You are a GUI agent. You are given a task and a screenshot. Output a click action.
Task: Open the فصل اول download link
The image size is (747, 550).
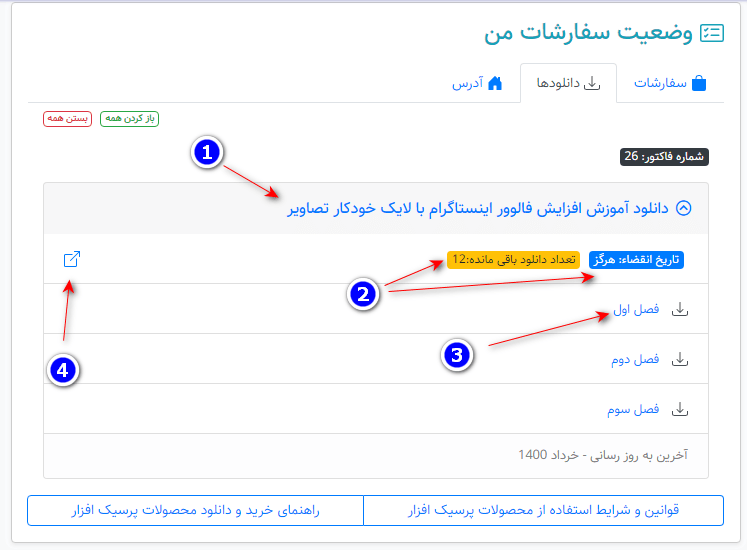coord(636,310)
